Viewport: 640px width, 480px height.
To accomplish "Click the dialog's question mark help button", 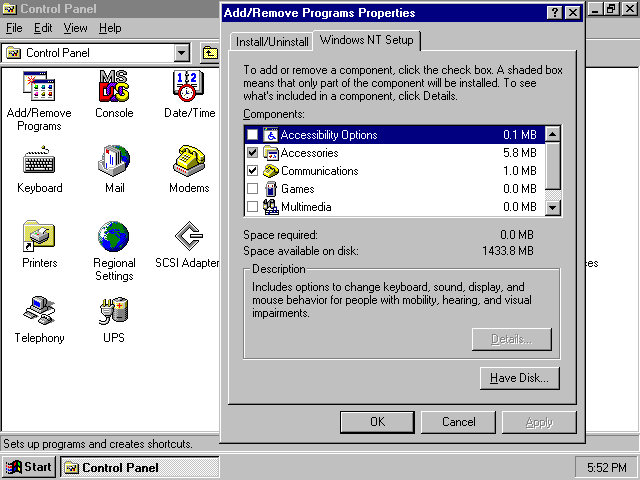I will (555, 13).
